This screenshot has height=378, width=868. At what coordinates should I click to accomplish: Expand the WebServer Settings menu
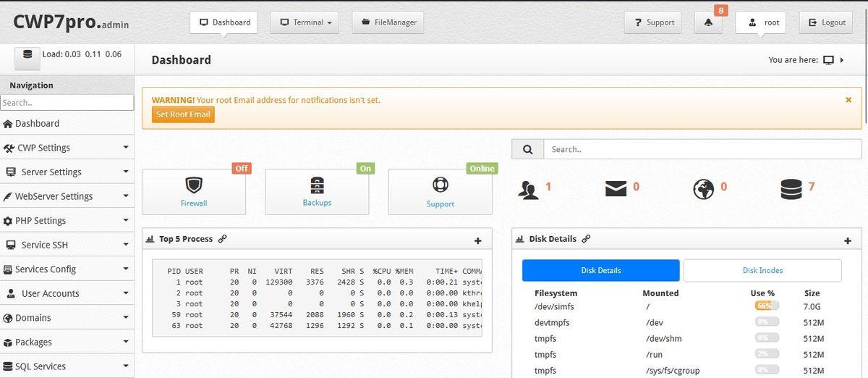pyautogui.click(x=67, y=196)
